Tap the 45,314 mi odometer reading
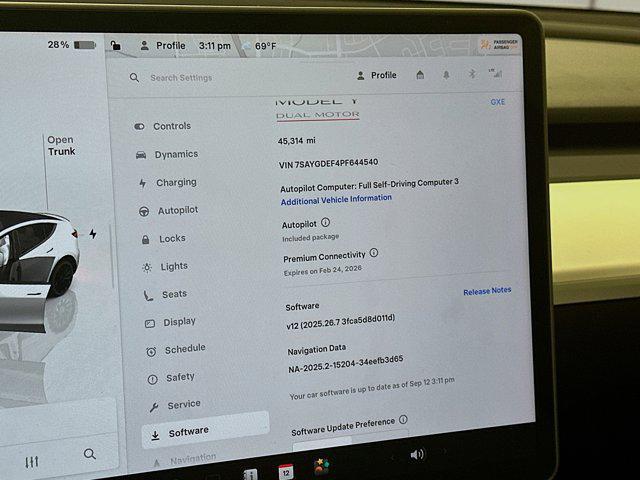 click(297, 141)
